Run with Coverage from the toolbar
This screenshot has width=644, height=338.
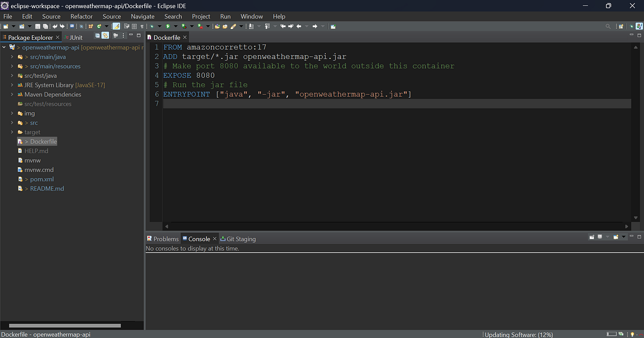(x=184, y=26)
